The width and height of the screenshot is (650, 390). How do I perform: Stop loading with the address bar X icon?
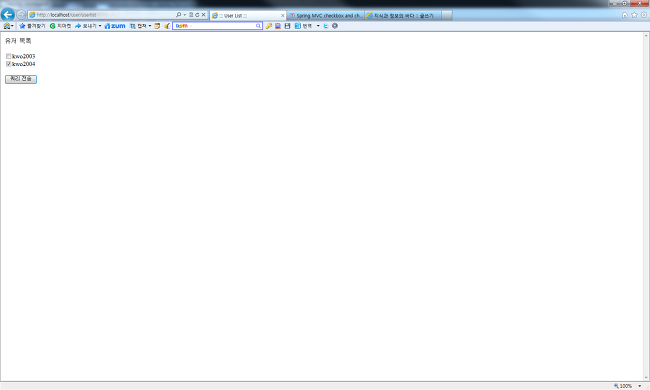click(204, 15)
